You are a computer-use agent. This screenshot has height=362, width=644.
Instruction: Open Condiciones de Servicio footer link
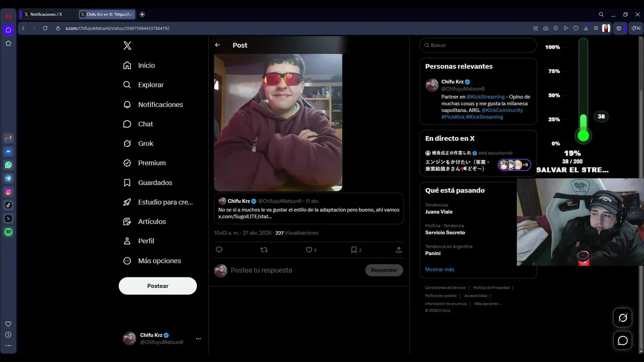tap(445, 288)
